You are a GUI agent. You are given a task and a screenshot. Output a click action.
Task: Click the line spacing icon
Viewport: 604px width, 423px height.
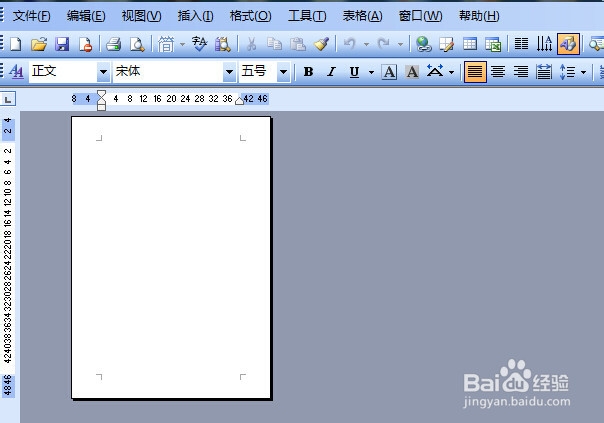(567, 72)
